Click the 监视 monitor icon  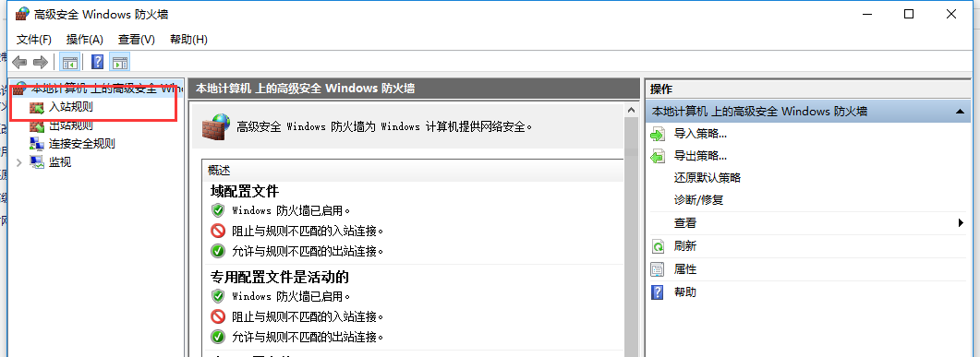(37, 162)
